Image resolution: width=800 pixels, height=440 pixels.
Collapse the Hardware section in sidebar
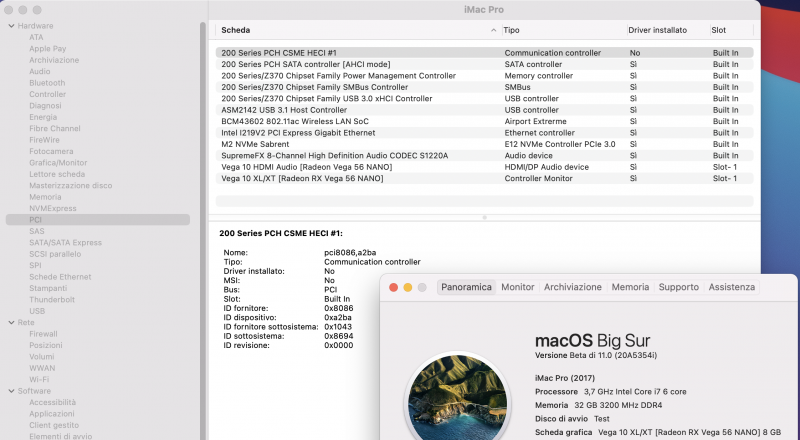(x=11, y=26)
